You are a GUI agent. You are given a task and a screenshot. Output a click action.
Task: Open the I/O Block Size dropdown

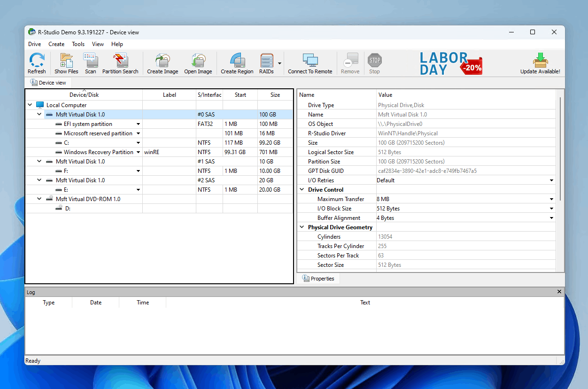coord(552,209)
